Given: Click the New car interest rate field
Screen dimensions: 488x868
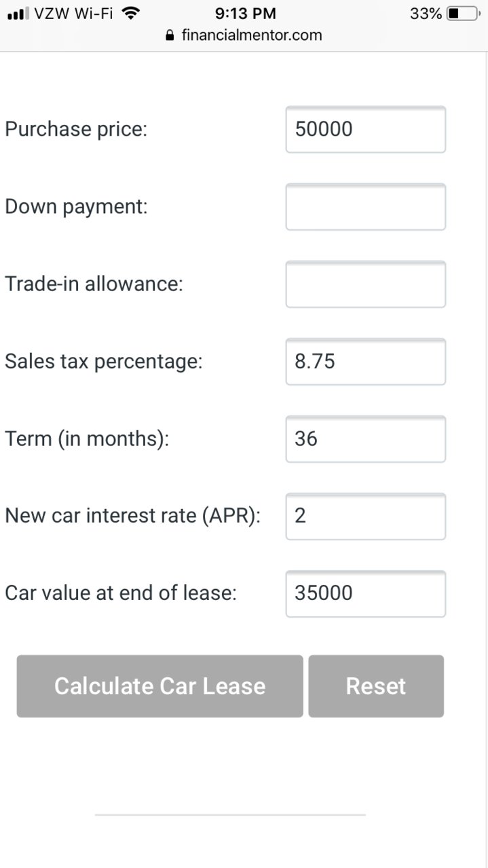Looking at the screenshot, I should click(366, 516).
